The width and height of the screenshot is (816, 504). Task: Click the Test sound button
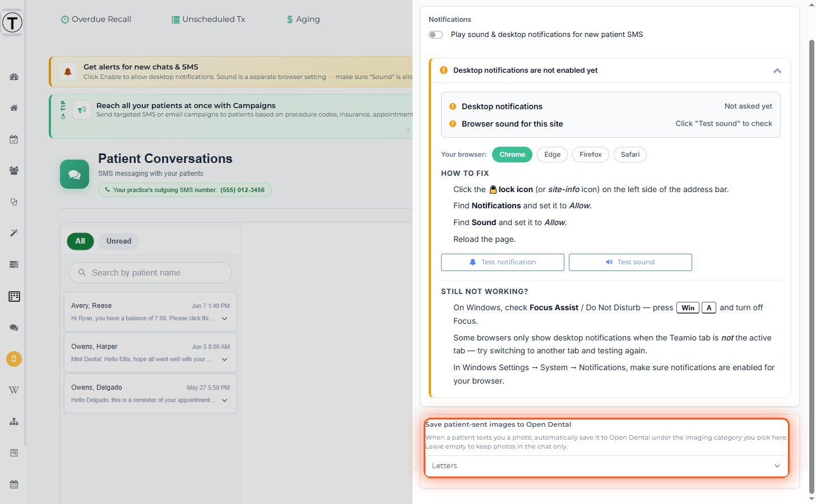(x=630, y=262)
